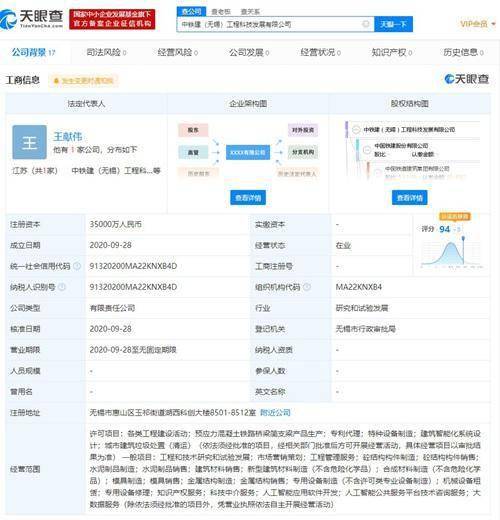The width and height of the screenshot is (500, 520).
Task: Collapse the top company node in equity tree
Action: tap(356, 129)
